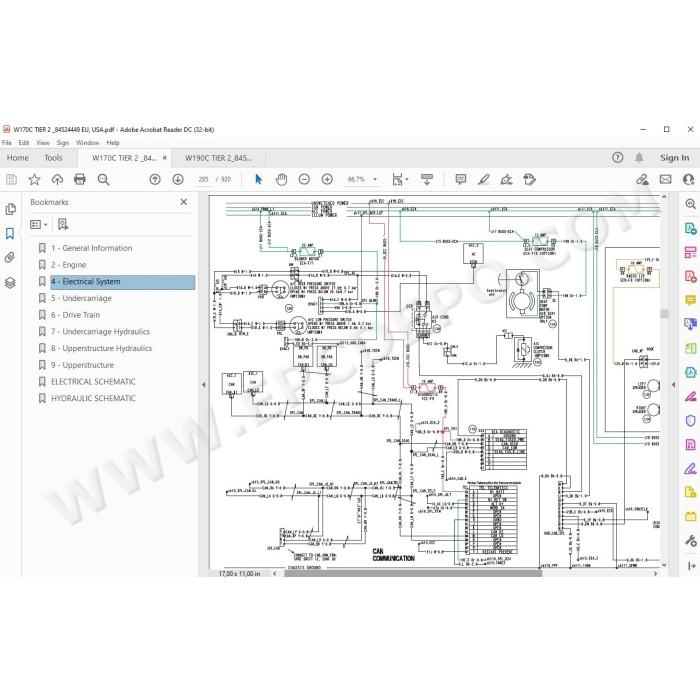This screenshot has width=700, height=700.
Task: Click the Print file icon
Action: (79, 179)
